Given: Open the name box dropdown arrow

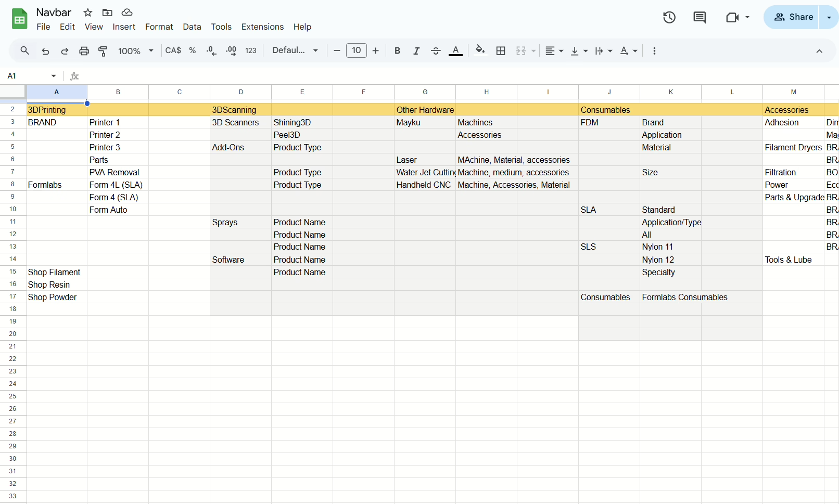Looking at the screenshot, I should point(54,76).
